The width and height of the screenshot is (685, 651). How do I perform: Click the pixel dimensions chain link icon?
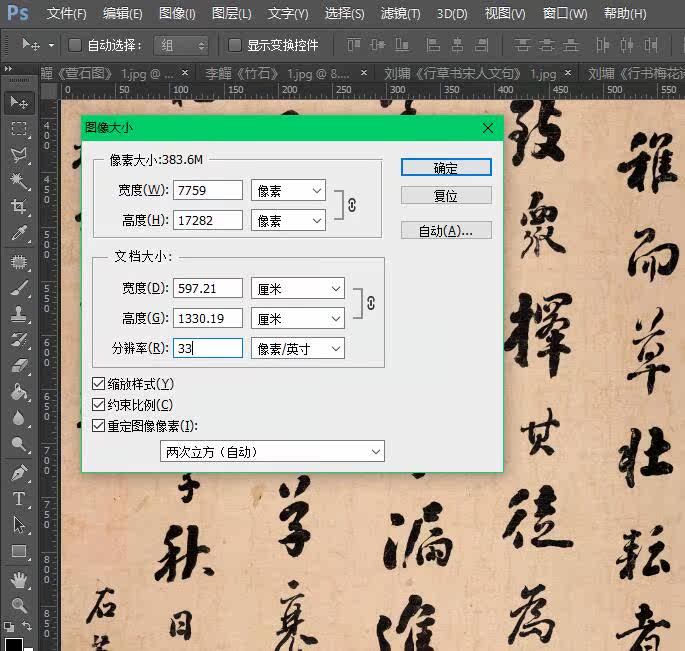[352, 205]
